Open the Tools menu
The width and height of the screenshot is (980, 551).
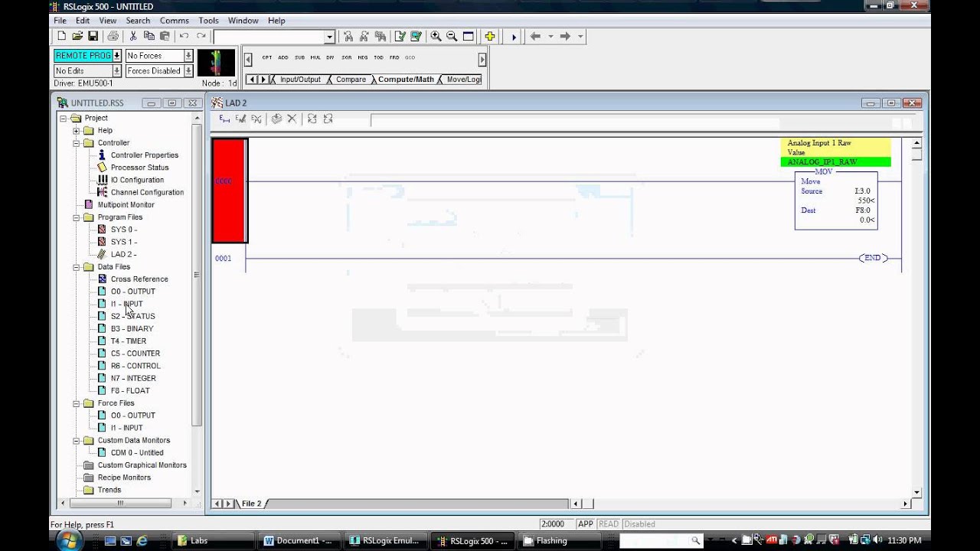coord(208,21)
